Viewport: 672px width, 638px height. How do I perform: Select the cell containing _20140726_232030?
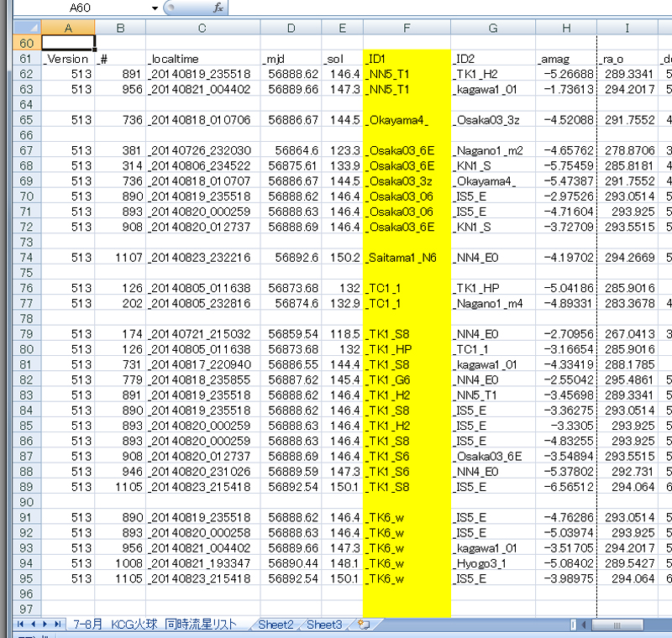(x=202, y=150)
